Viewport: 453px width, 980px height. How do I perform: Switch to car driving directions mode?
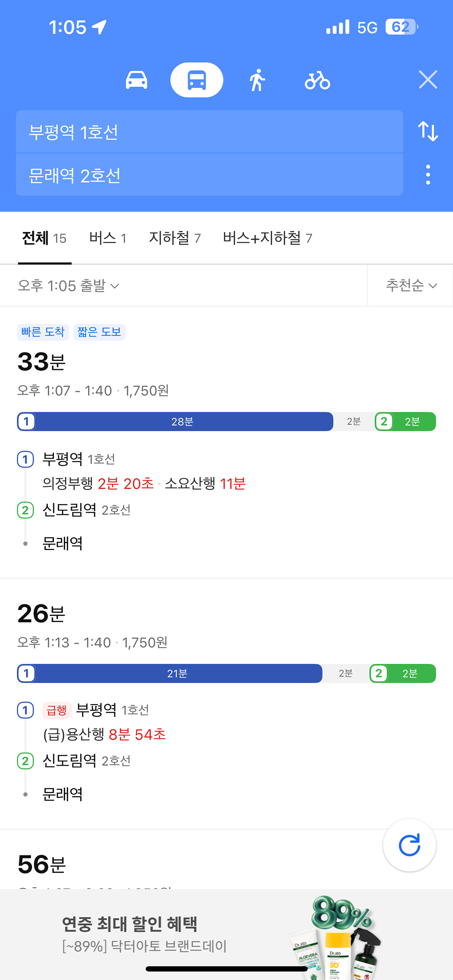(136, 80)
